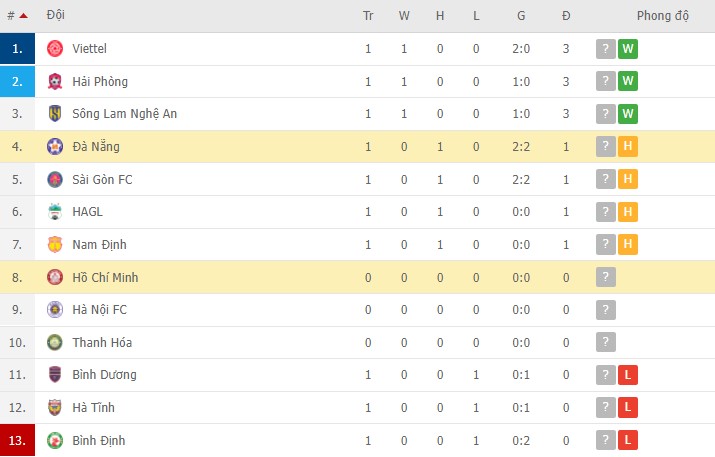715x457 pixels.
Task: Click Đà Nẵng's orange H form badge
Action: point(628,147)
